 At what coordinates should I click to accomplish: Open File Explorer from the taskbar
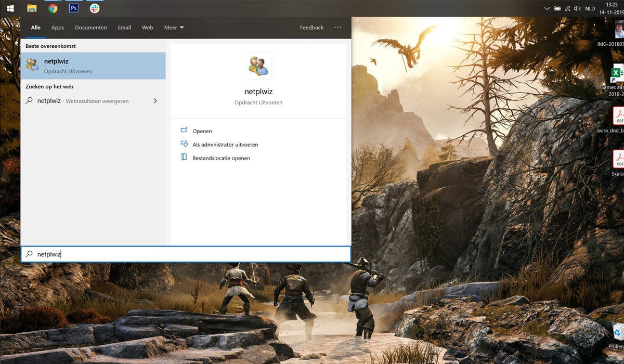[32, 8]
